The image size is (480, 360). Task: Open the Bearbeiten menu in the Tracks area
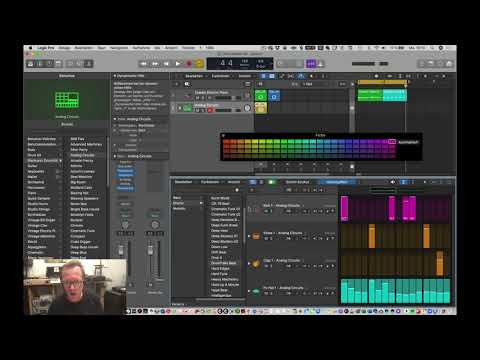pyautogui.click(x=193, y=76)
